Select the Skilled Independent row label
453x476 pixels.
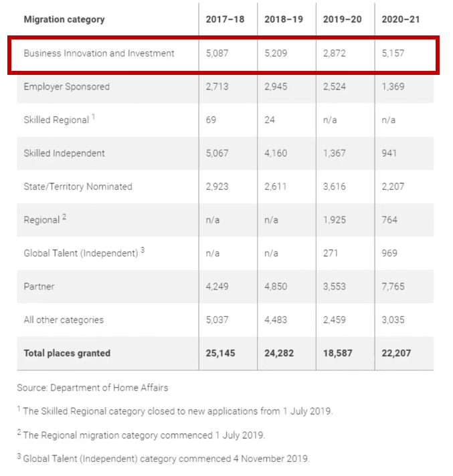point(64,153)
